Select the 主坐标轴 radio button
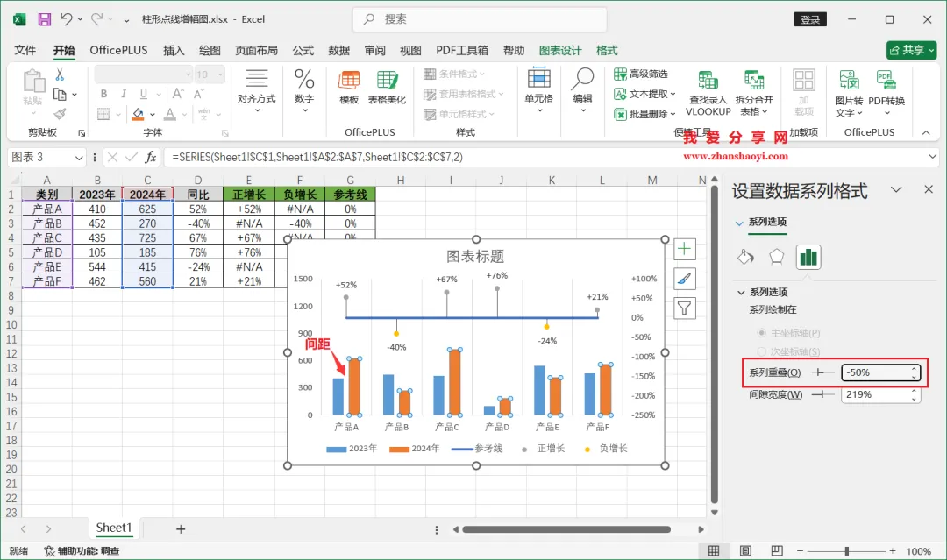This screenshot has height=560, width=947. click(762, 332)
